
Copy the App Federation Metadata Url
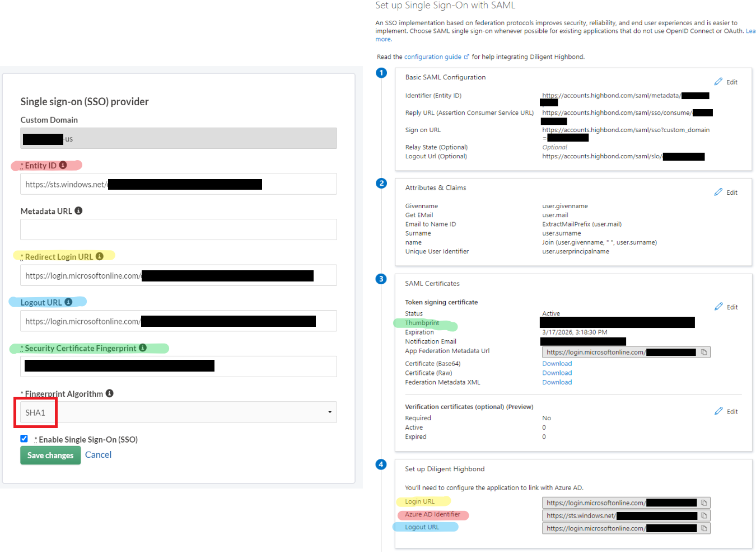click(x=704, y=353)
